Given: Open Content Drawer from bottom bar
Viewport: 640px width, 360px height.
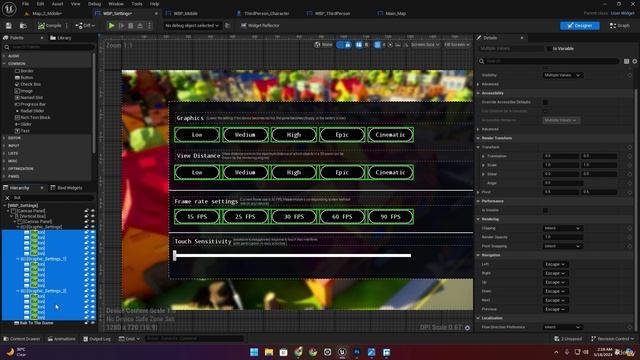Looking at the screenshot, I should tap(22, 339).
